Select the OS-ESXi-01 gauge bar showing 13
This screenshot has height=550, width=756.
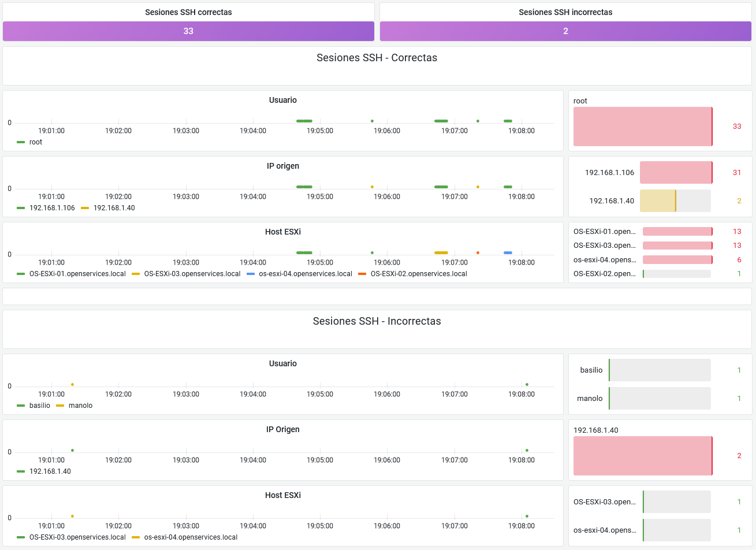677,232
